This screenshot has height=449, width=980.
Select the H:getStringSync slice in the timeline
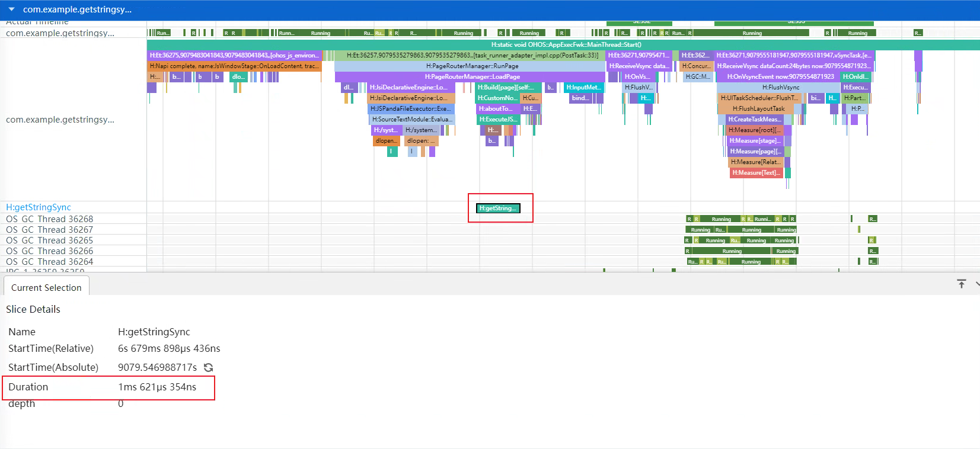point(498,209)
